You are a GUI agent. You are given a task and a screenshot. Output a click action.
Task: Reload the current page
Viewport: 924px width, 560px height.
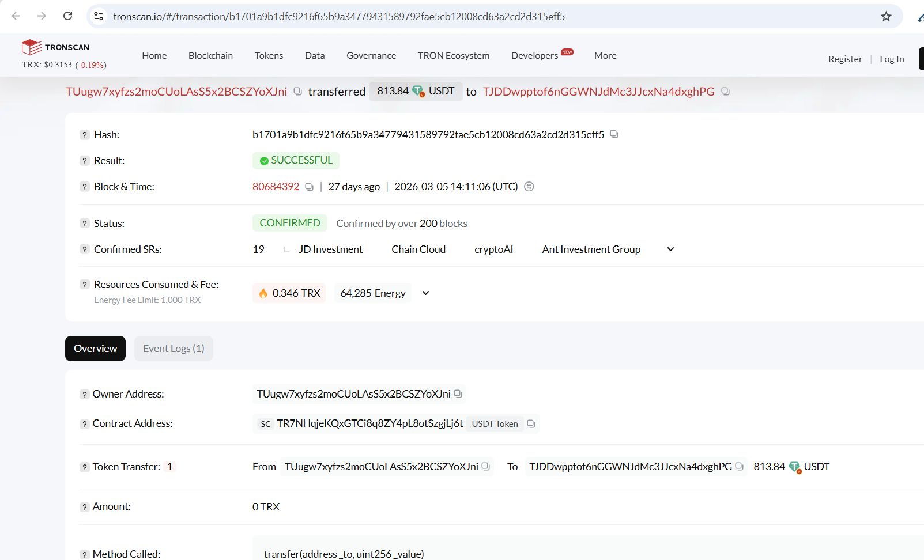click(x=67, y=16)
